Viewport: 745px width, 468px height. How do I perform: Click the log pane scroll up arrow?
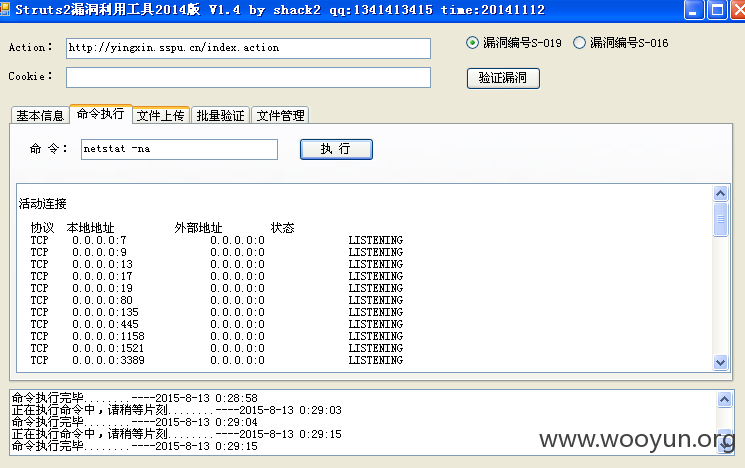(724, 400)
